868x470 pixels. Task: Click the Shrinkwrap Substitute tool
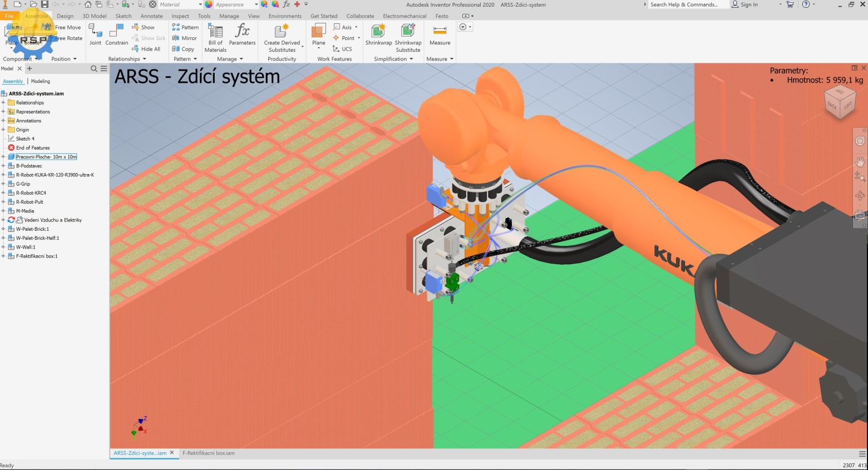tap(408, 38)
